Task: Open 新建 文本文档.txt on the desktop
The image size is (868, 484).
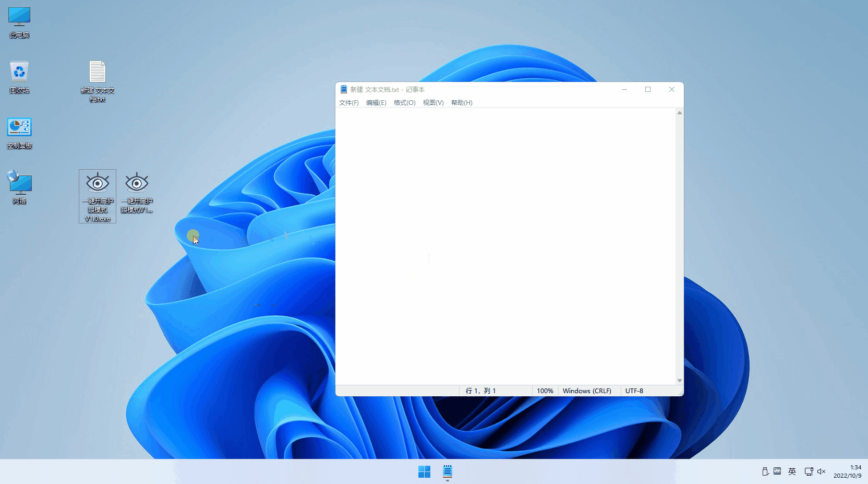Action: coord(97,81)
